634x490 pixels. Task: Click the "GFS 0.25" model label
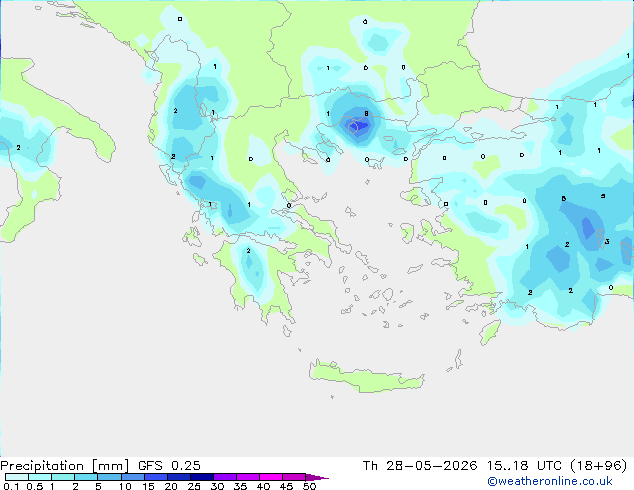pos(169,466)
